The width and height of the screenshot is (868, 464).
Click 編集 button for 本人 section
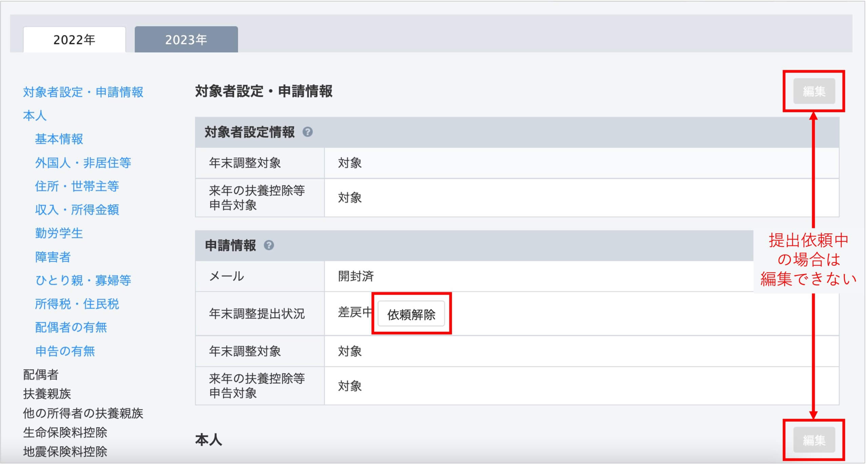814,440
